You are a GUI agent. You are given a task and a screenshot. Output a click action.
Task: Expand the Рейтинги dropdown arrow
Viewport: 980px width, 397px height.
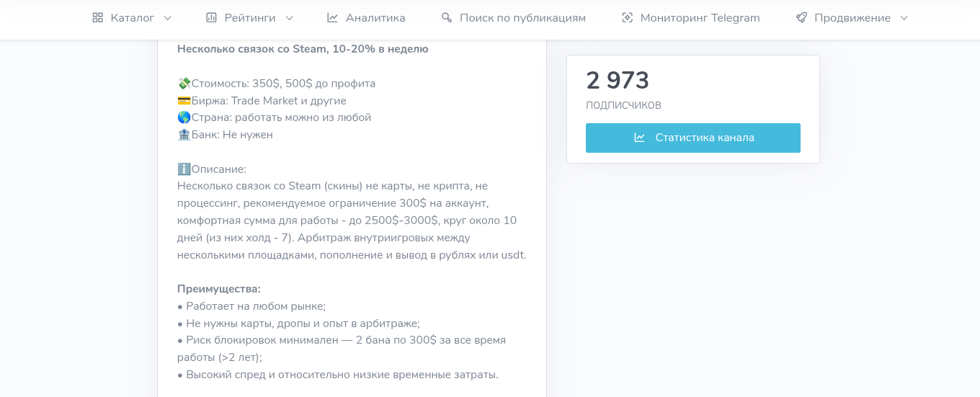[x=290, y=18]
